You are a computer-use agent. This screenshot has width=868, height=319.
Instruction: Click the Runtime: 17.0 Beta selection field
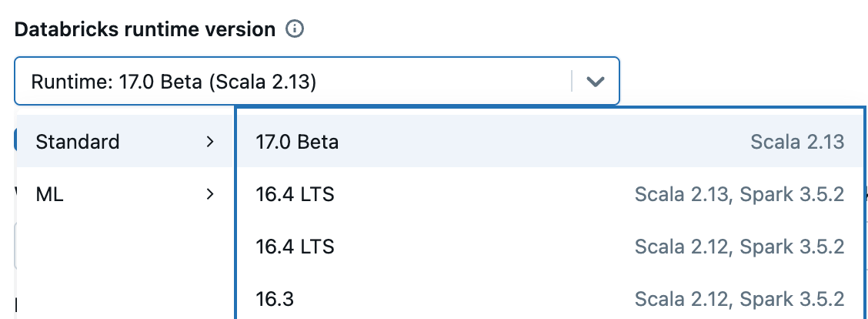point(292,81)
